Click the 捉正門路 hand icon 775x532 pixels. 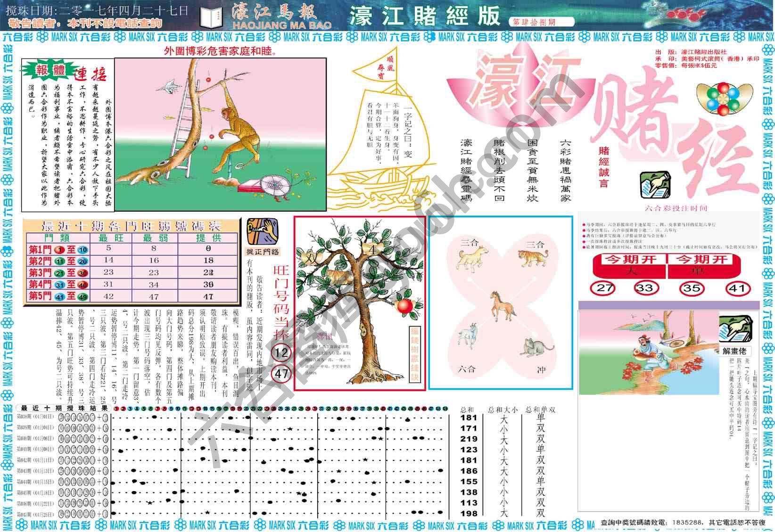coord(262,231)
